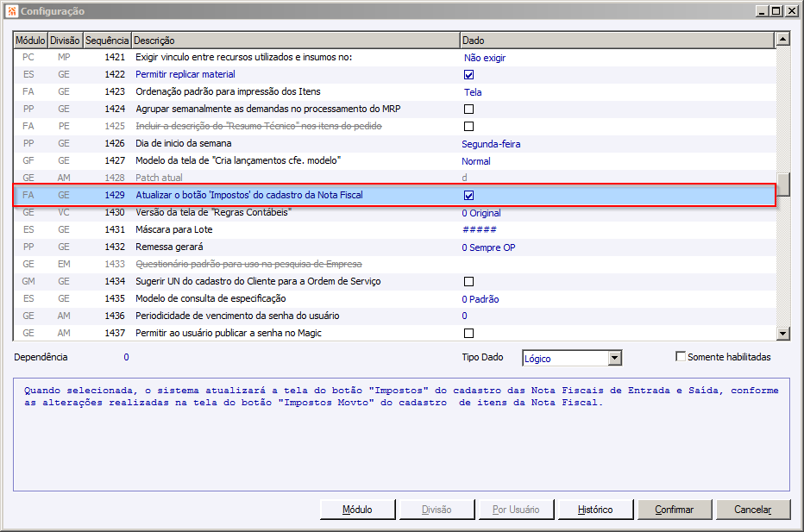This screenshot has height=532, width=804.
Task: Select '0 Original' value for Regras Contábeis
Action: pyautogui.click(x=481, y=213)
